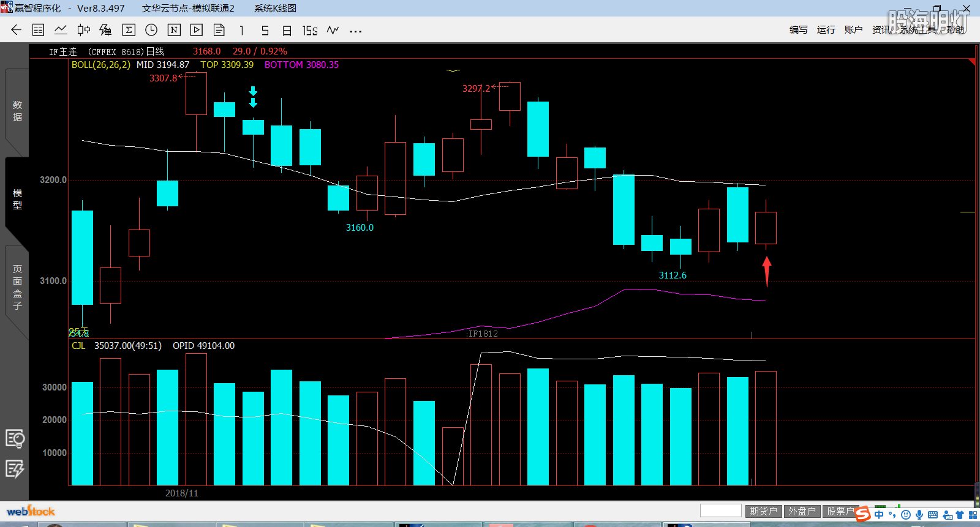Viewport: 980px width, 527px height.
Task: Open the document notes icon
Action: point(219,30)
